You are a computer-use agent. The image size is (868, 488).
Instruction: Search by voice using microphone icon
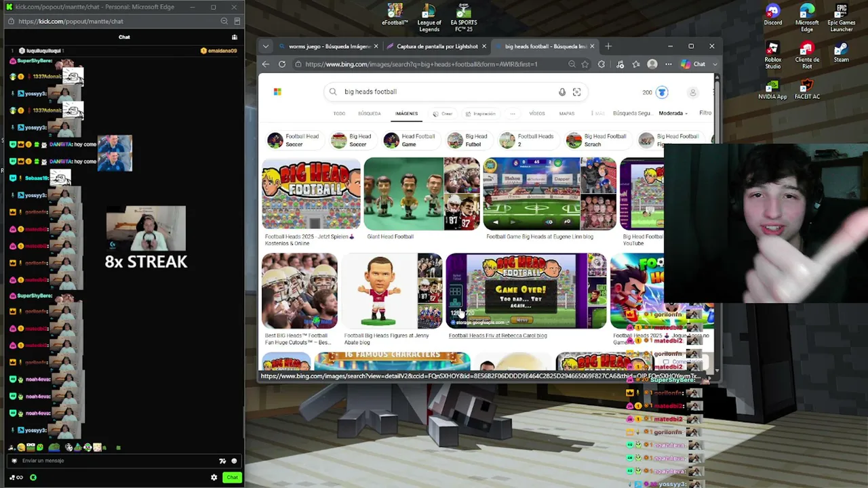click(562, 92)
